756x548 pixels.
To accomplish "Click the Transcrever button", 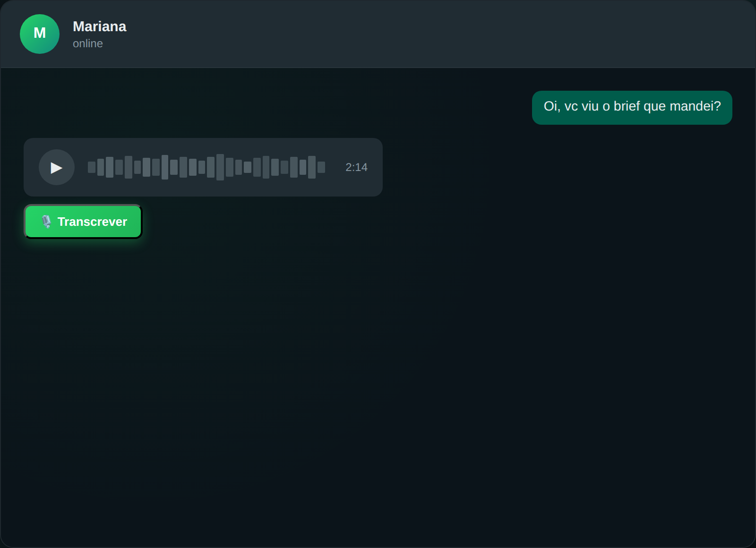I will [83, 222].
